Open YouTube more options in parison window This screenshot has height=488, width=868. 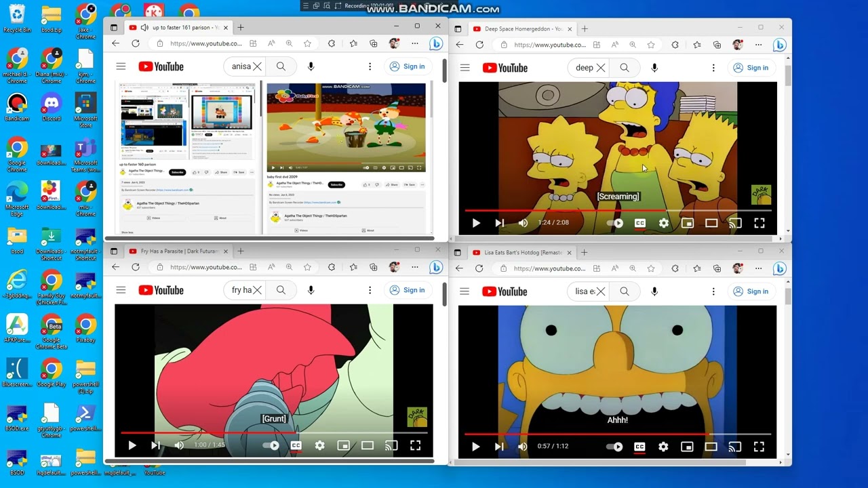click(x=370, y=66)
